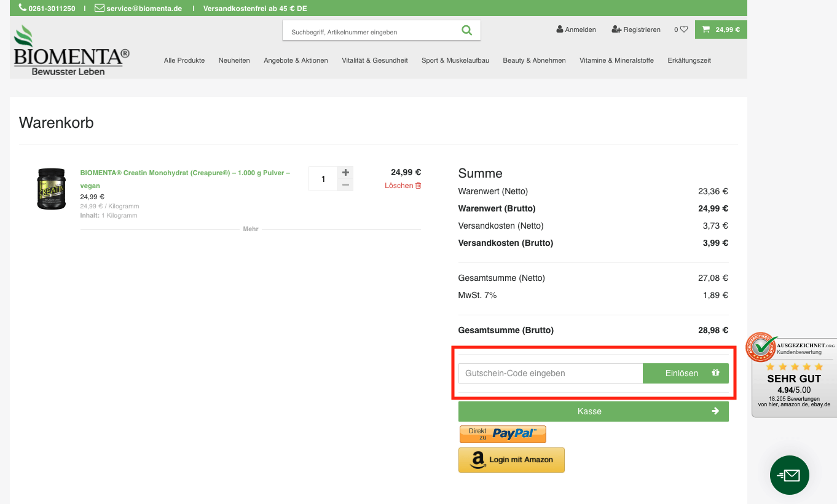The width and height of the screenshot is (837, 504).
Task: Click the service@biomenta.de email link
Action: point(138,9)
